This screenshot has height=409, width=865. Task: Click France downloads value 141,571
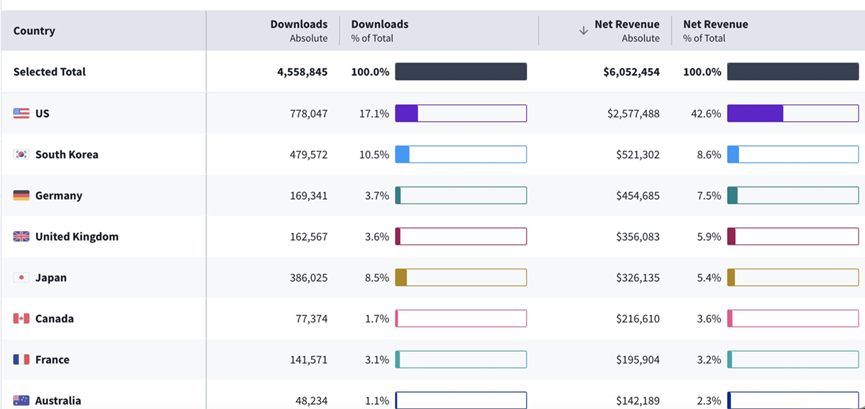308,360
